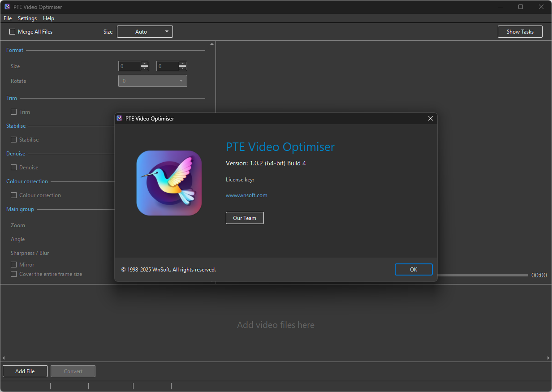Screen dimensions: 552x392
Task: Click the copyright WnSoft text
Action: point(168,270)
